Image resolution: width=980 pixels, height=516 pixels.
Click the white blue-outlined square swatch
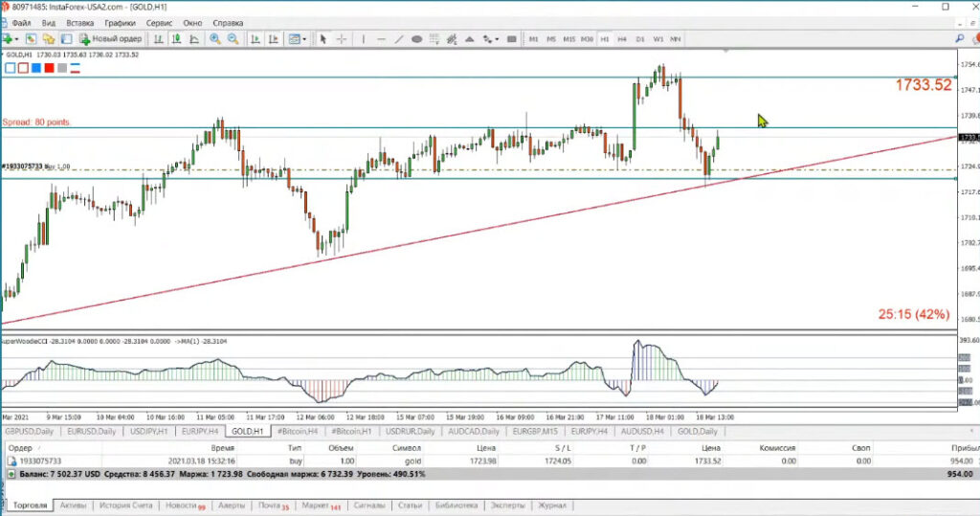10,68
